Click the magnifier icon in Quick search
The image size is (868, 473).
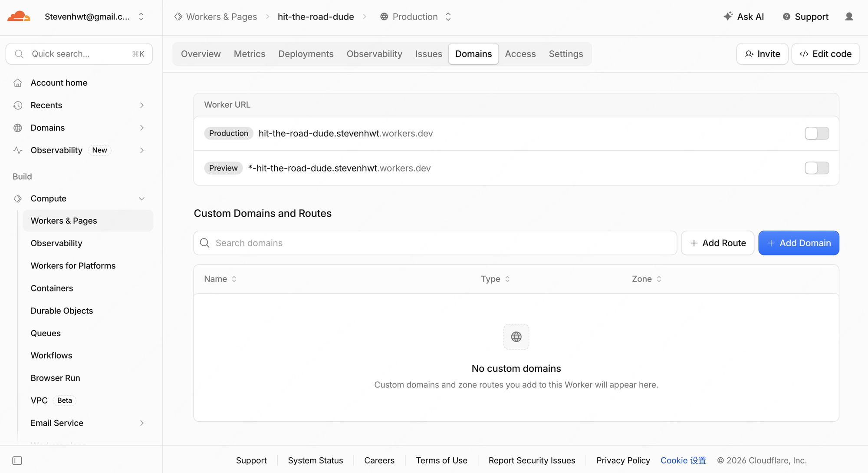click(x=19, y=54)
